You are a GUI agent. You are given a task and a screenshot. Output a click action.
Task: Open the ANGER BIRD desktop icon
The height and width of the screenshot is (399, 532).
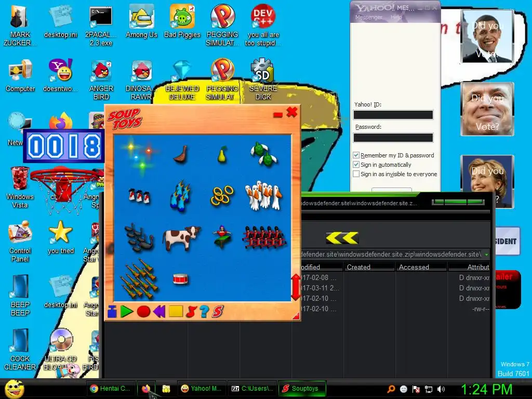pyautogui.click(x=101, y=80)
